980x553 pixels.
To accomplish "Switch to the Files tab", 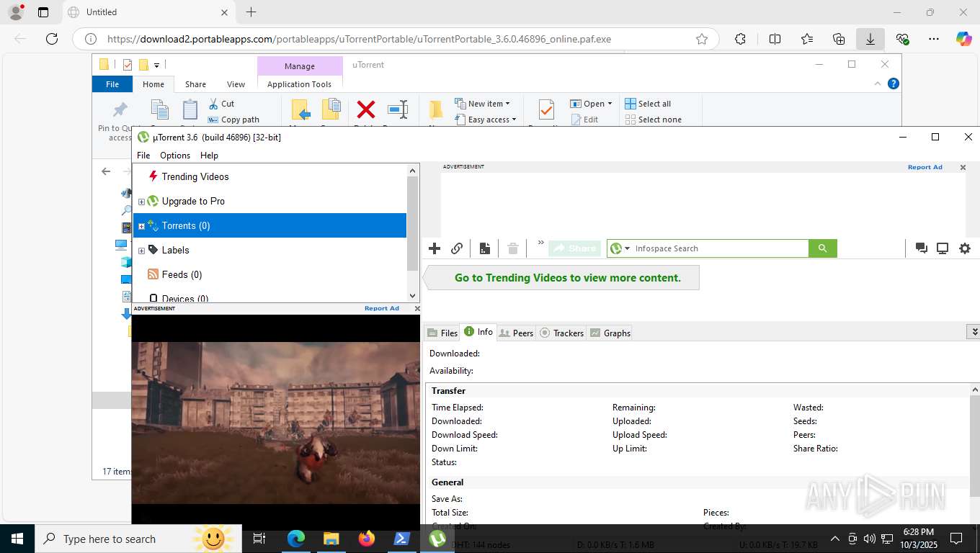I will [442, 333].
